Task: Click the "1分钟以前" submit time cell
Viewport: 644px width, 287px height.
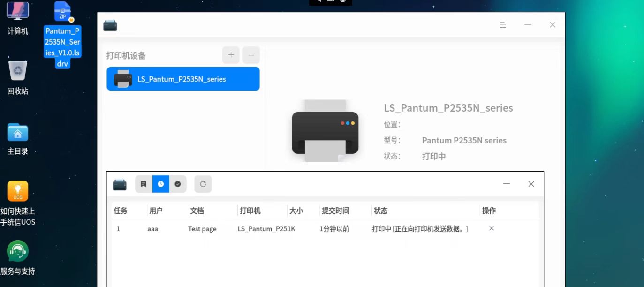Action: tap(334, 229)
